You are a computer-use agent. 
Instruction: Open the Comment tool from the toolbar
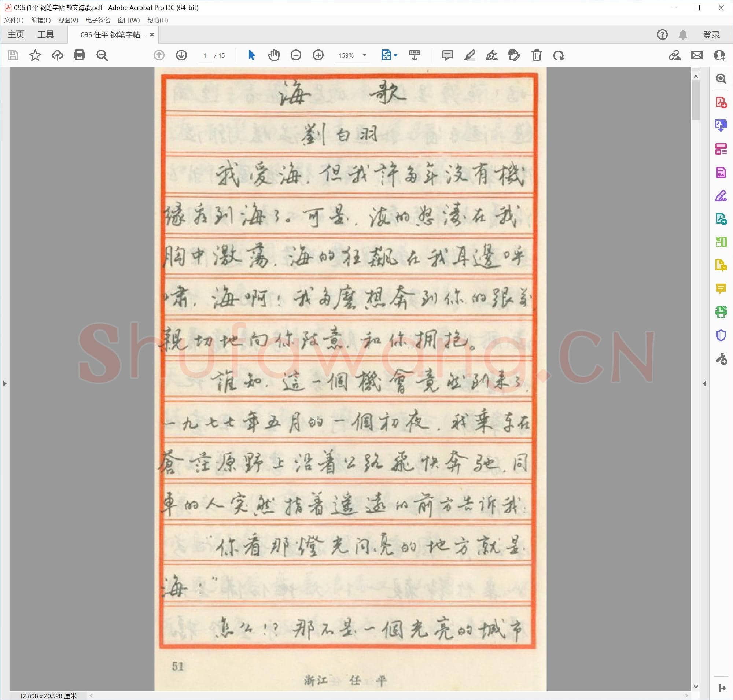[448, 55]
